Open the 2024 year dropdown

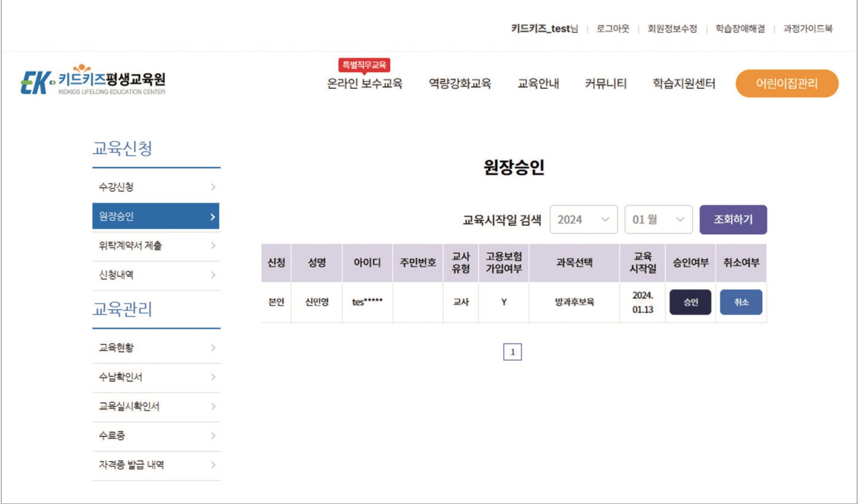coord(584,219)
